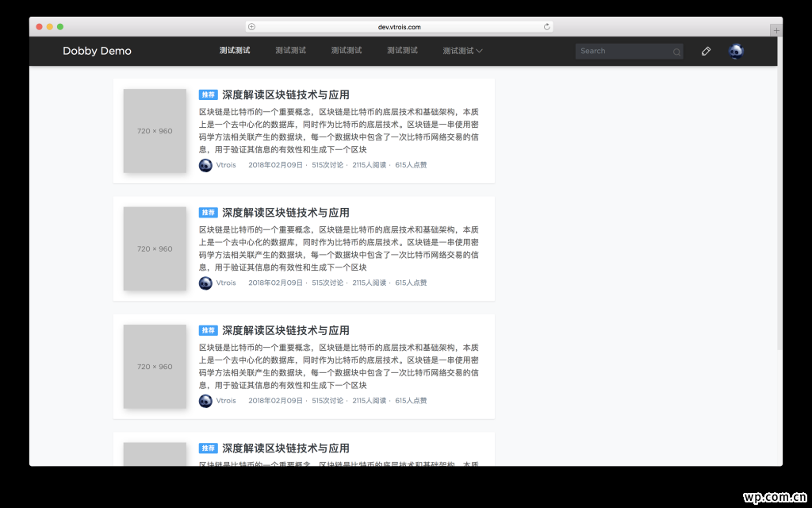The width and height of the screenshot is (812, 508).
Task: Click the third article excerpt paragraph
Action: point(339,366)
